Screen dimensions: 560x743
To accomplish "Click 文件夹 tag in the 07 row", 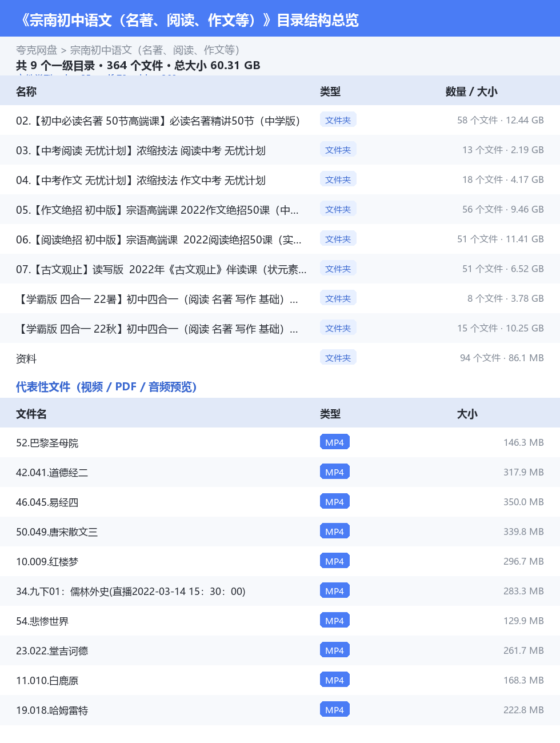I will (338, 269).
